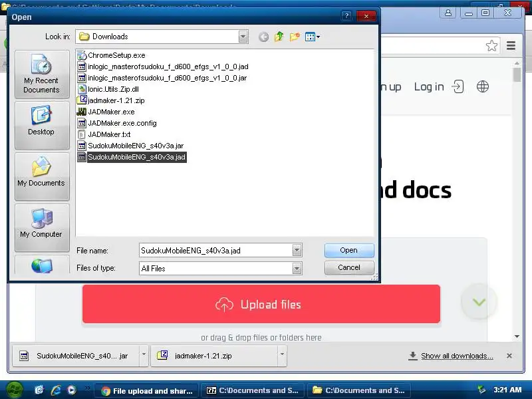Close the Open dialog
532x399 pixels.
tap(366, 15)
